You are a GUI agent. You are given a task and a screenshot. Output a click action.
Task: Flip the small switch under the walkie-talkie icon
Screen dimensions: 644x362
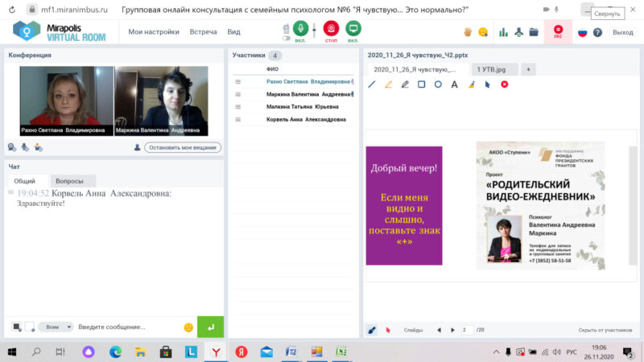click(287, 38)
